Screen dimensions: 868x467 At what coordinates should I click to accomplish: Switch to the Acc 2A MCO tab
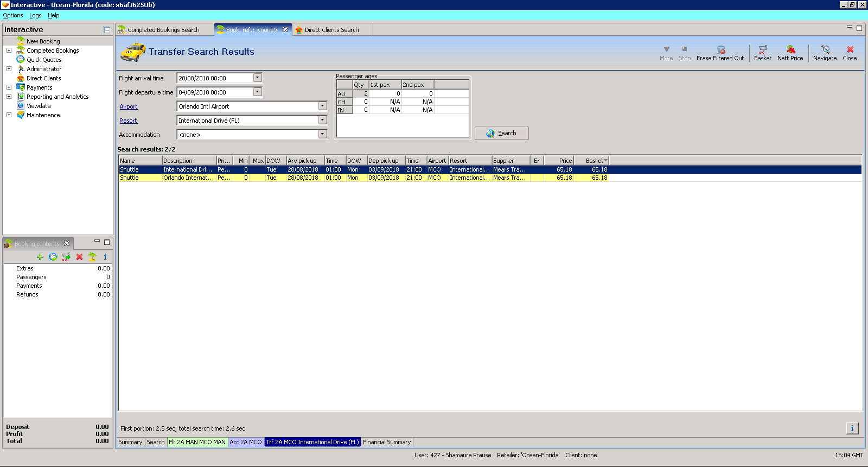point(246,442)
